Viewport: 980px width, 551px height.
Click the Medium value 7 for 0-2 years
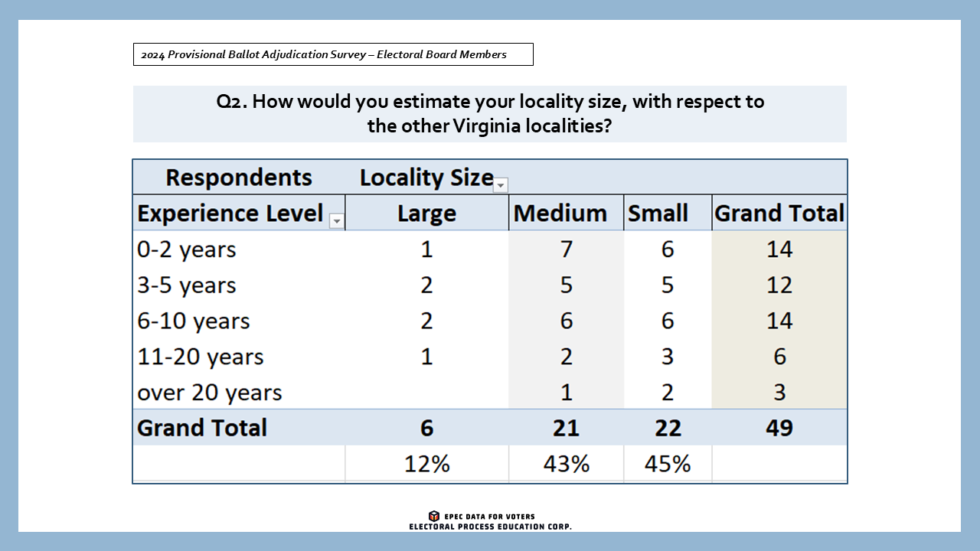point(566,249)
